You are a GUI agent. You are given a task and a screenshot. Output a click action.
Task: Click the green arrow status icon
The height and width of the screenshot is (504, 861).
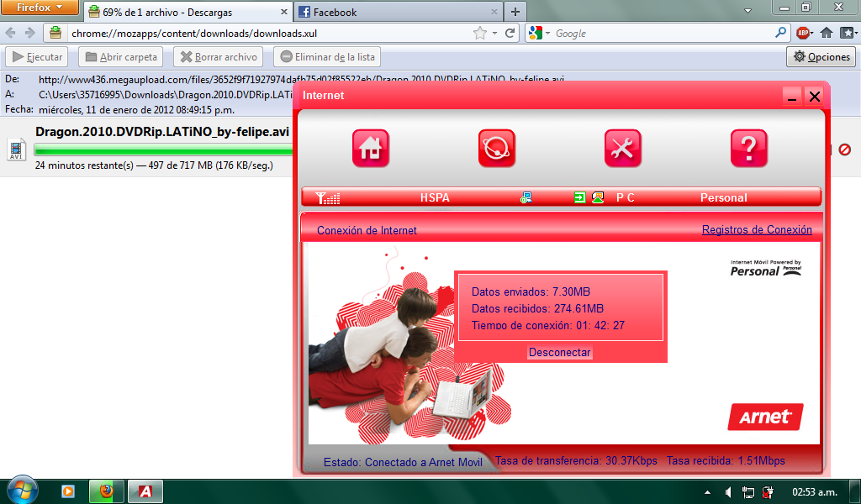pos(579,197)
